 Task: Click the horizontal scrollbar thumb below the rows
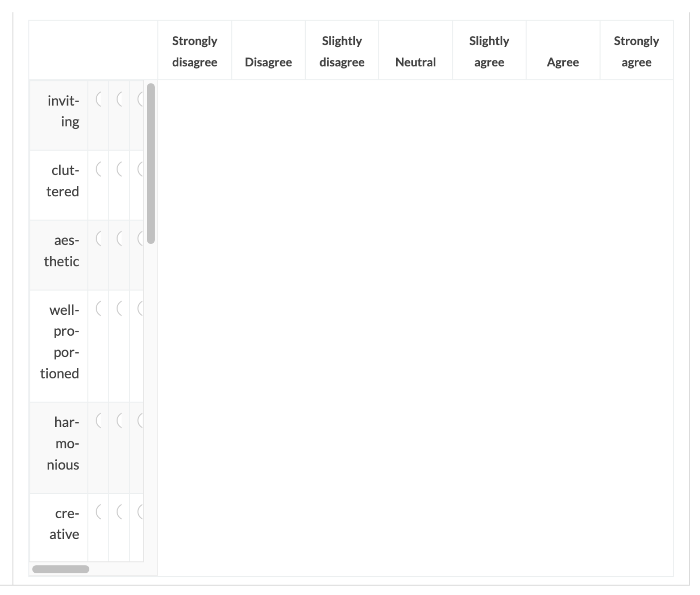tap(61, 569)
